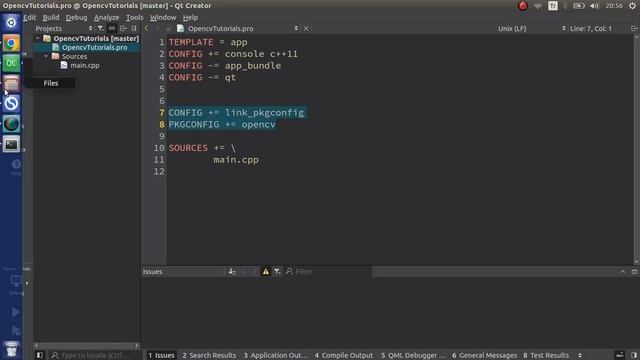The height and width of the screenshot is (360, 640).
Task: Split the editor view
Action: point(634,29)
